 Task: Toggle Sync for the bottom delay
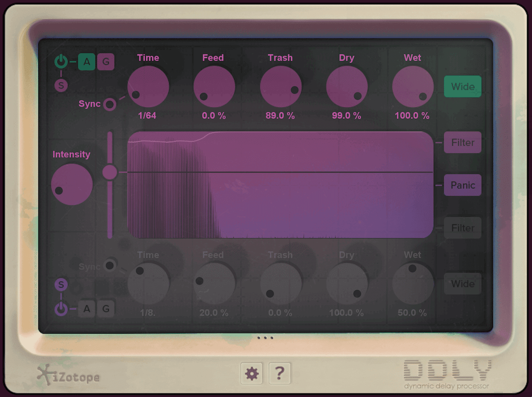(109, 265)
